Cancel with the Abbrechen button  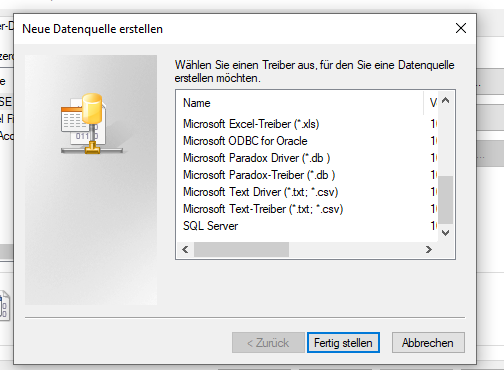[428, 343]
